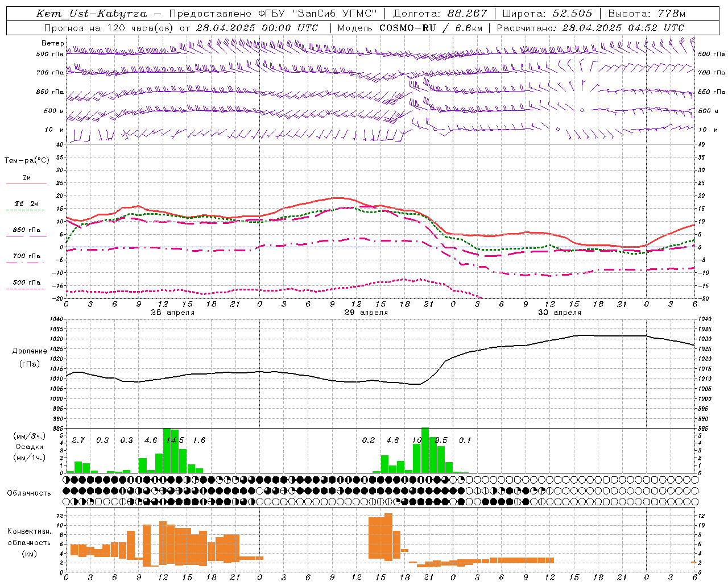728x582 pixels.
Task: Click the 0.2 precipitation total
Action: pyautogui.click(x=369, y=440)
